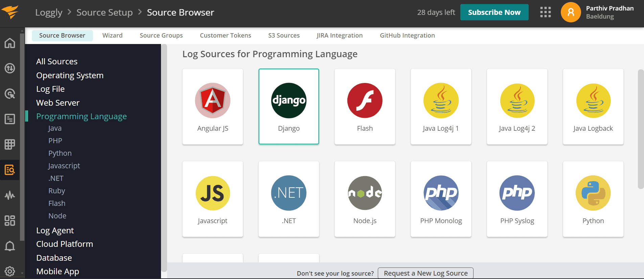Click the orange user avatar icon
This screenshot has width=644, height=279.
pyautogui.click(x=571, y=12)
